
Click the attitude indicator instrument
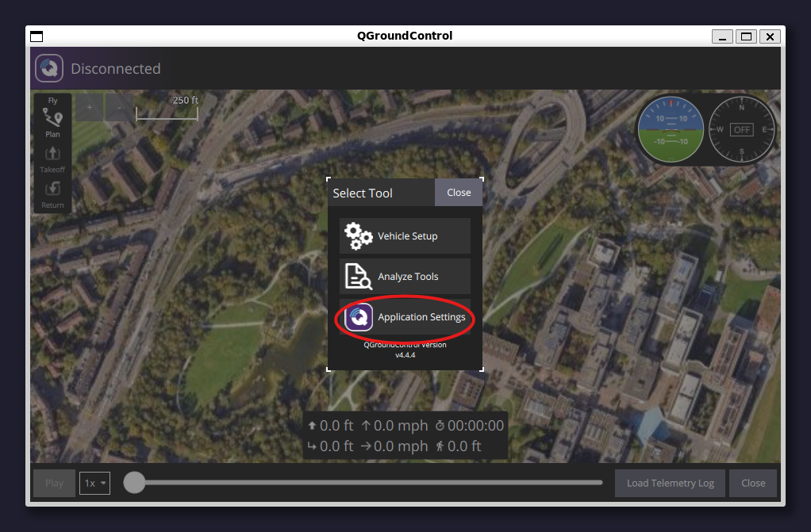671,129
